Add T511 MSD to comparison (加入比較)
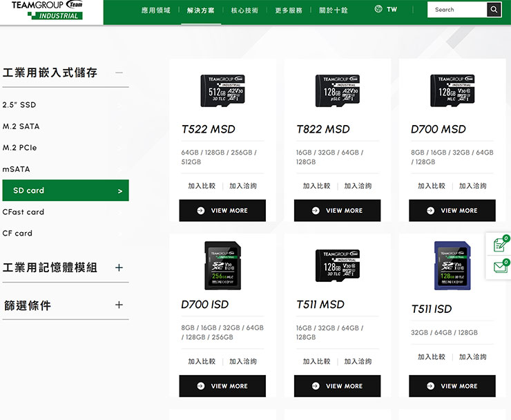The width and height of the screenshot is (511, 420). click(317, 361)
